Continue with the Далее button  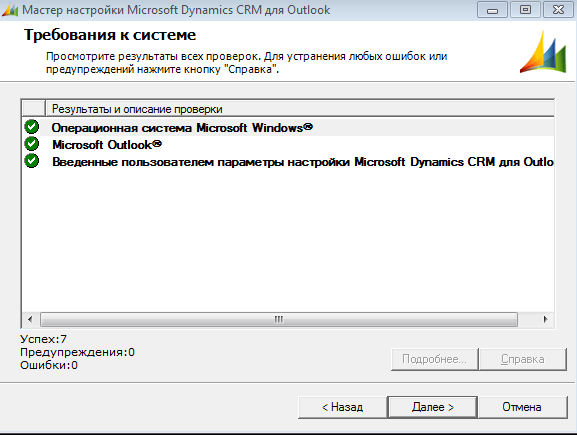click(x=433, y=407)
